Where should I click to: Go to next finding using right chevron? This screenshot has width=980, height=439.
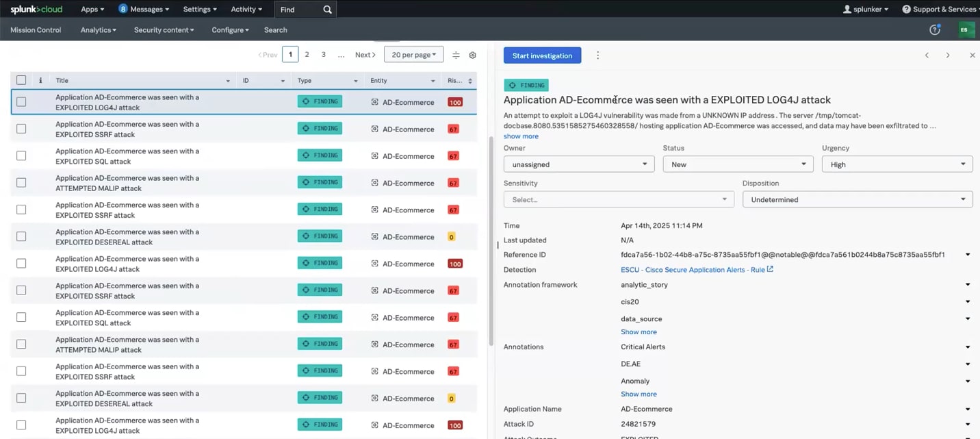click(x=948, y=55)
